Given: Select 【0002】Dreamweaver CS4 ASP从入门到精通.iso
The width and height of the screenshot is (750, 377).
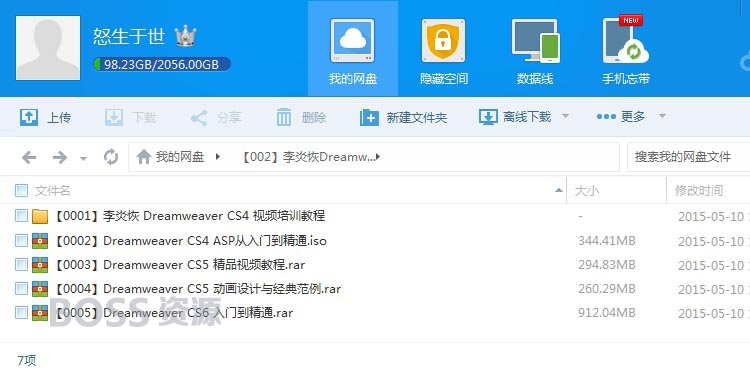Looking at the screenshot, I should (x=190, y=240).
